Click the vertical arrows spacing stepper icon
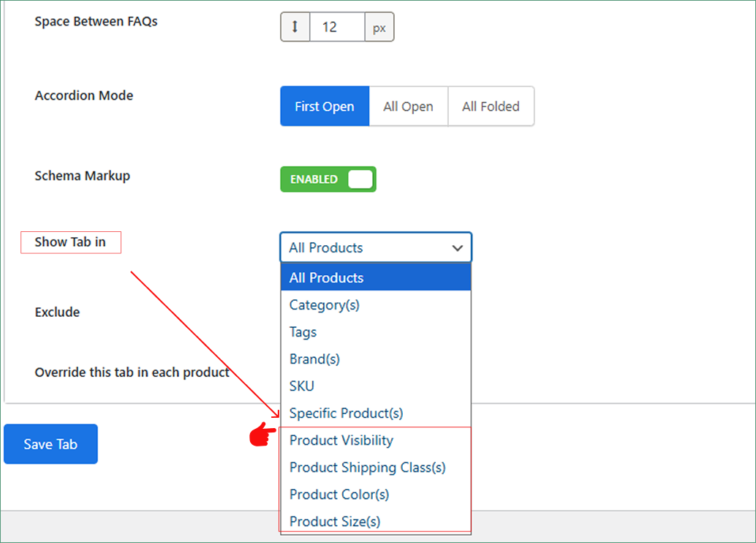The height and width of the screenshot is (543, 756). coord(295,26)
